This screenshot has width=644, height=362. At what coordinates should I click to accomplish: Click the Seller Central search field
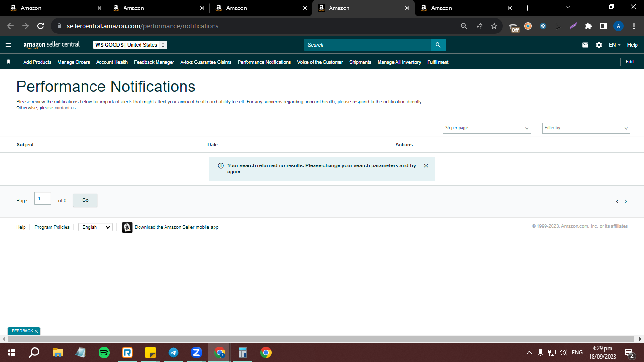point(368,45)
